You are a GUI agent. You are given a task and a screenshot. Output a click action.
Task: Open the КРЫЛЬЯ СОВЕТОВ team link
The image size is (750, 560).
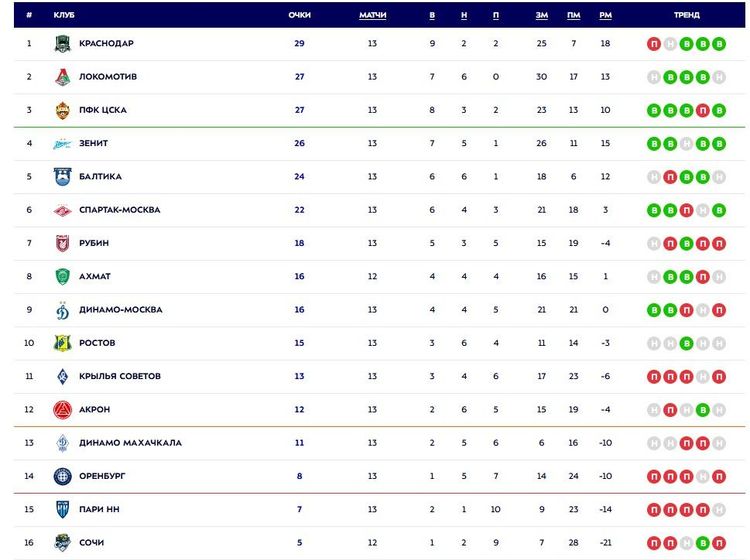pos(120,376)
